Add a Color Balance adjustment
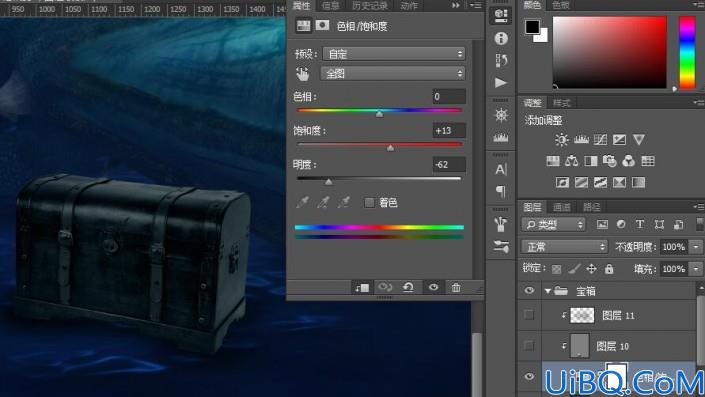Viewport: 705px width, 397px height. pos(571,161)
